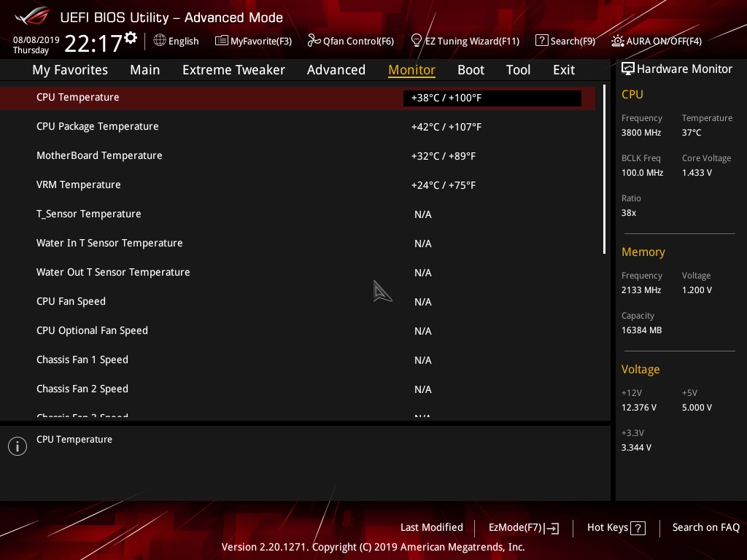Open the language selector showing English
This screenshot has width=747, height=560.
coord(176,41)
